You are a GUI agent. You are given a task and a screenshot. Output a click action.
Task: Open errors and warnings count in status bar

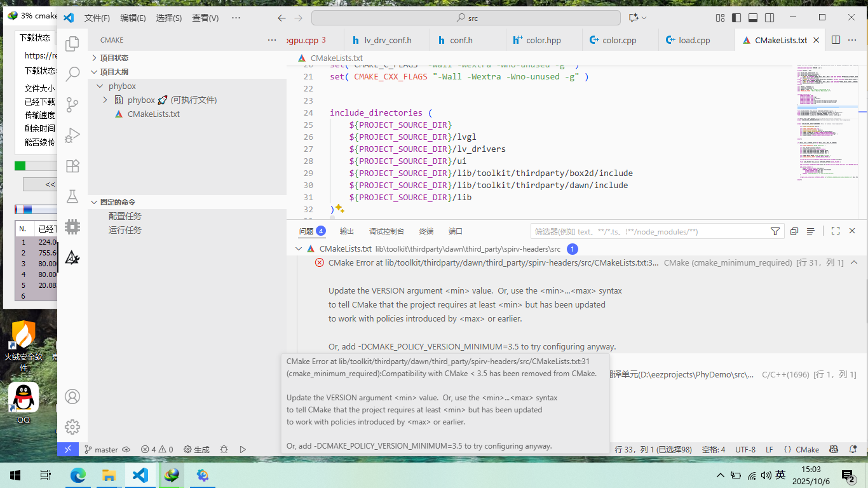157,449
